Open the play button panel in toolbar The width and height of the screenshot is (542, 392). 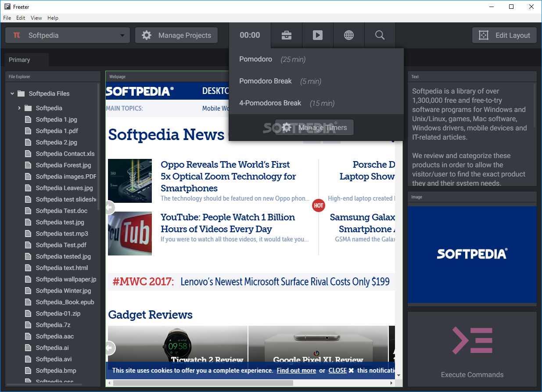click(x=318, y=36)
